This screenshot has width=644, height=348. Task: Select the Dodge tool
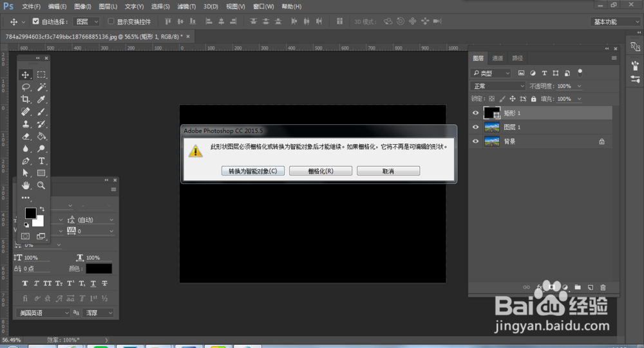click(x=41, y=149)
